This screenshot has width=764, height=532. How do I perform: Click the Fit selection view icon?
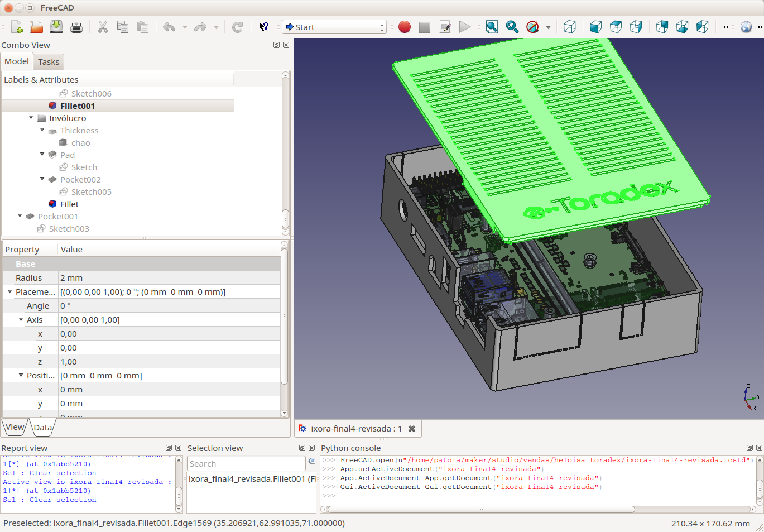click(512, 27)
